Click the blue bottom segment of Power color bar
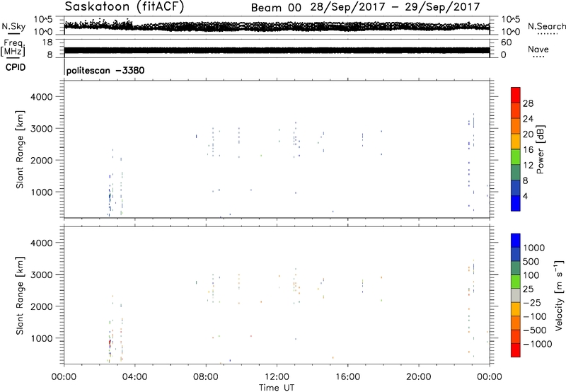 click(x=516, y=203)
